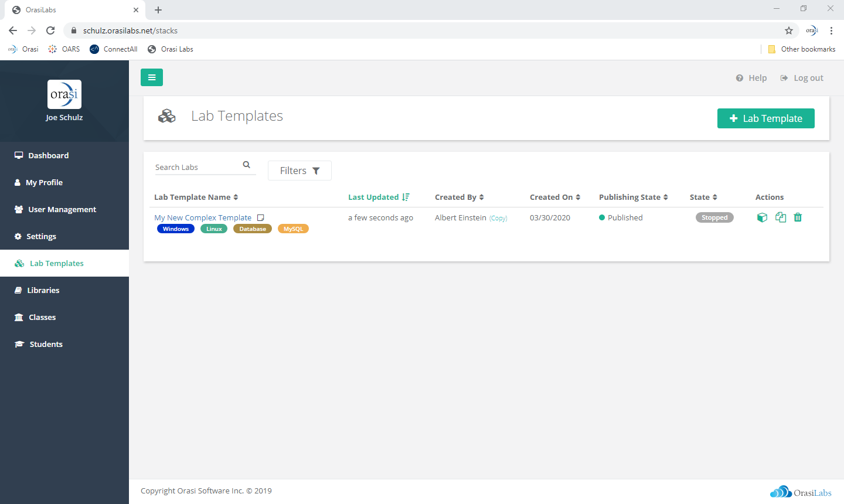
Task: Click OrasiLabs footer logo
Action: (801, 492)
